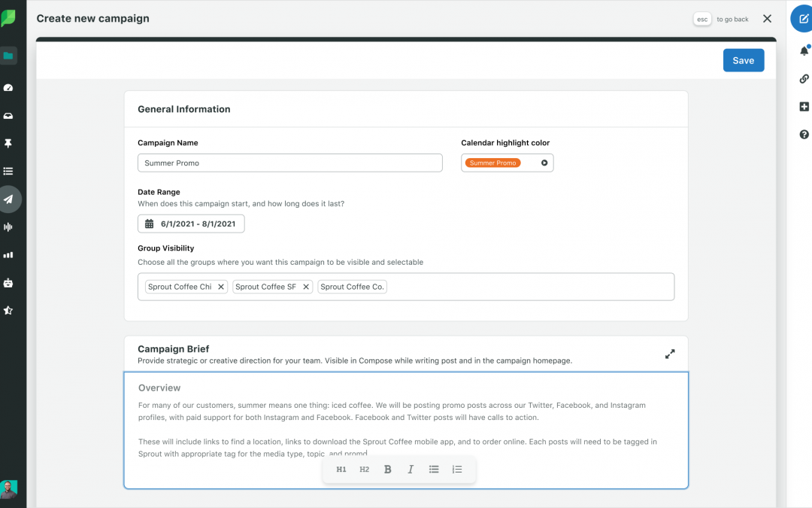Apply H1 heading style
812x508 pixels.
click(x=341, y=470)
